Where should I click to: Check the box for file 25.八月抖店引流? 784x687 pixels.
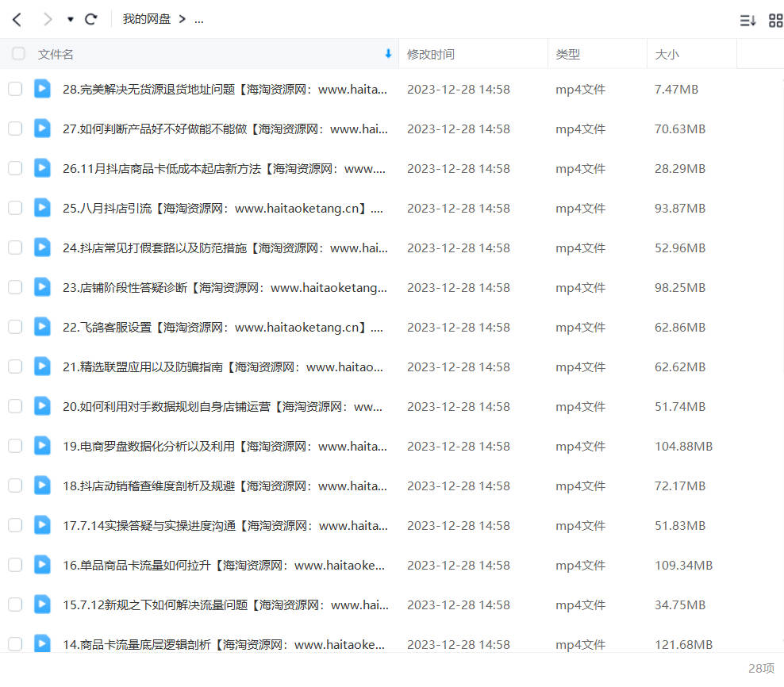click(x=16, y=208)
